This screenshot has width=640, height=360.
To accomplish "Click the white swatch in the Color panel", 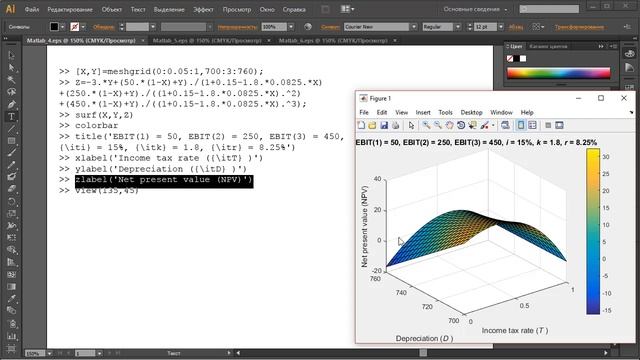I will point(523,59).
